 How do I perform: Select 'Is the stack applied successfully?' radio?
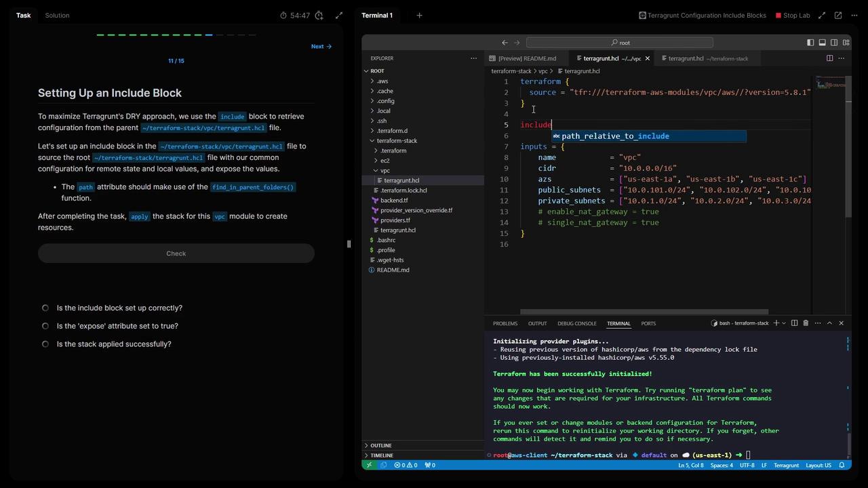(x=45, y=344)
